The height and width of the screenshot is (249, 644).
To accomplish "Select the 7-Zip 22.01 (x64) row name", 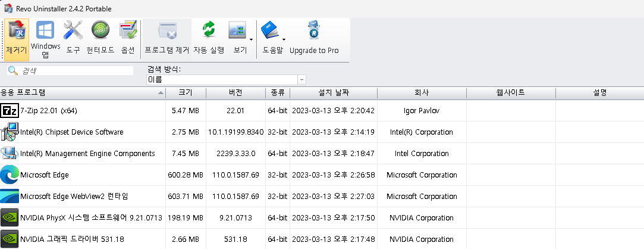I will point(49,111).
